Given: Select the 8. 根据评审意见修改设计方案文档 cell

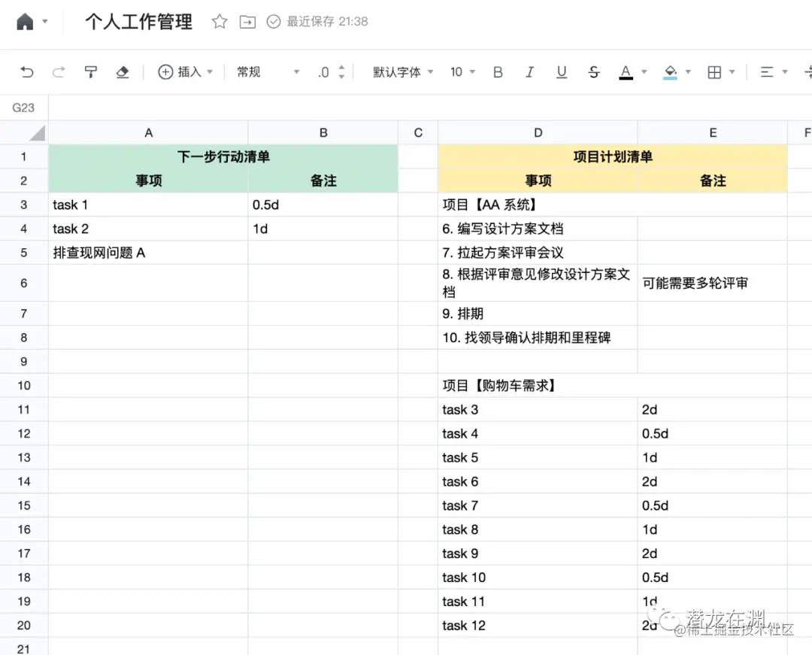Looking at the screenshot, I should (538, 283).
